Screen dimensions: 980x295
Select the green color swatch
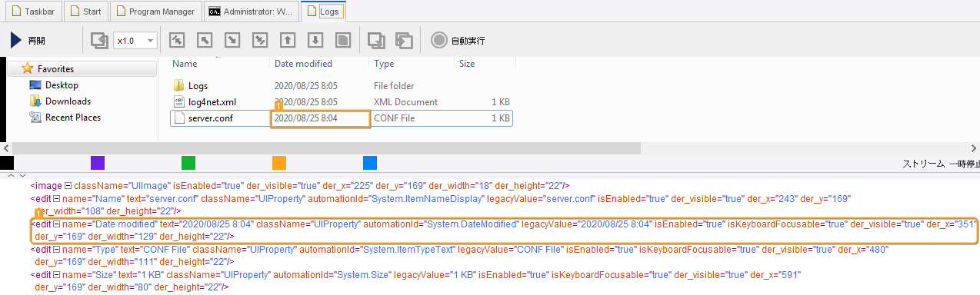pos(188,163)
